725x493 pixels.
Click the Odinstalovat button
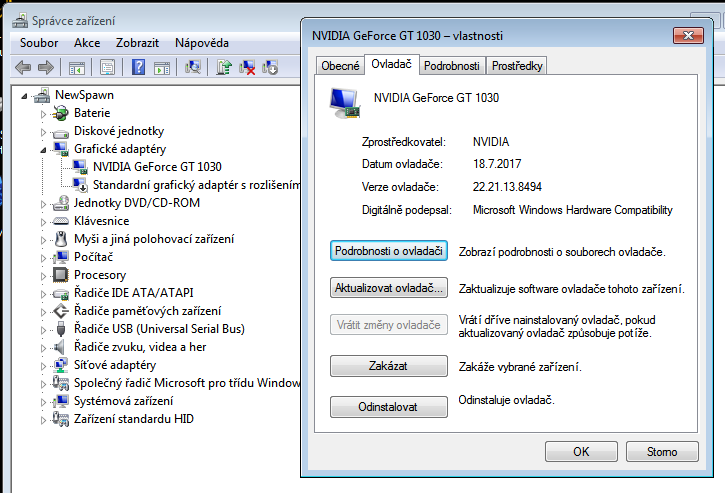389,407
